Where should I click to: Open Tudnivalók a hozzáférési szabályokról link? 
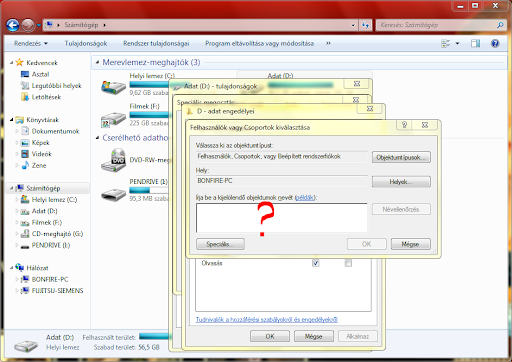pos(266,319)
